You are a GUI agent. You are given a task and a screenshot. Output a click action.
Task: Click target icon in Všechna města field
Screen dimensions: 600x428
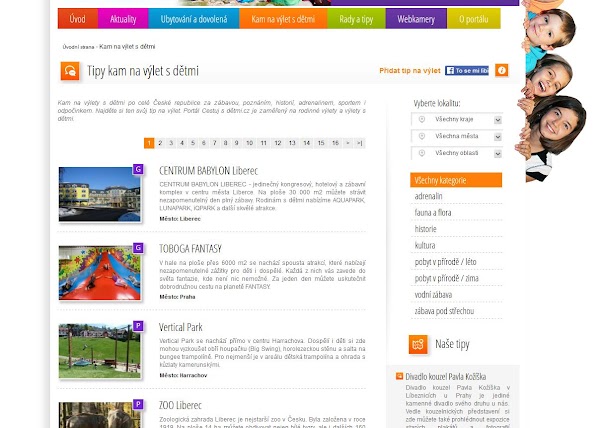(422, 136)
